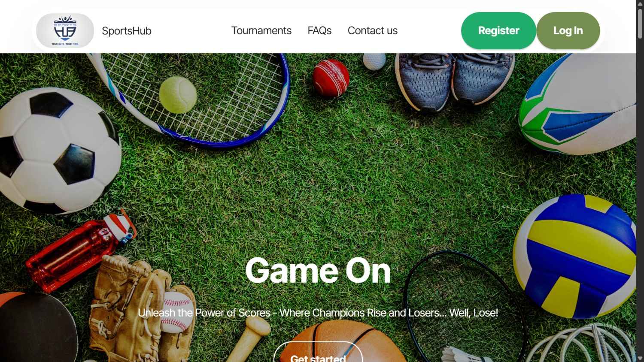Go to the Contact us page
This screenshot has height=362, width=644.
372,30
